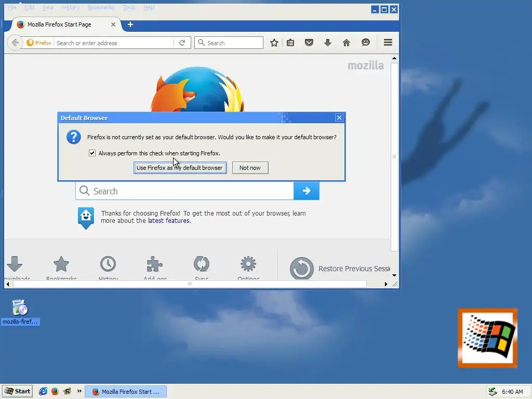Screen dimensions: 532x399
Task: Click the notification snippet house icon
Action: [x=86, y=218]
